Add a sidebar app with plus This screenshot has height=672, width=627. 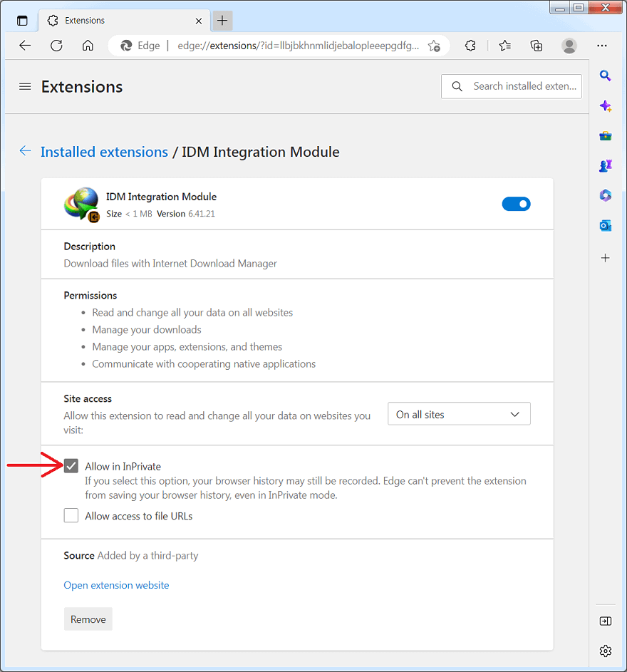click(x=605, y=258)
